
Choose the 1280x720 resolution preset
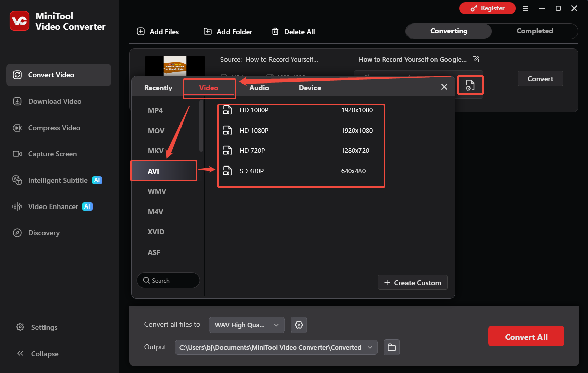click(355, 150)
